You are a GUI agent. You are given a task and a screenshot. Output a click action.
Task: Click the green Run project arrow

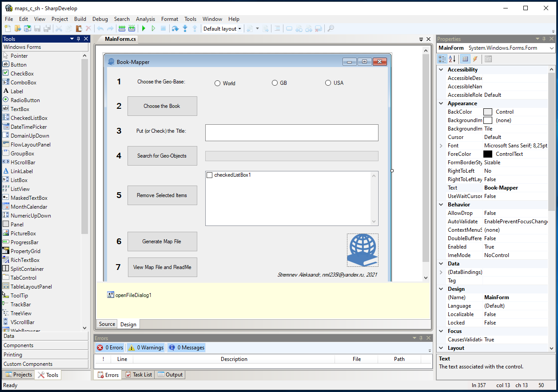pos(143,28)
